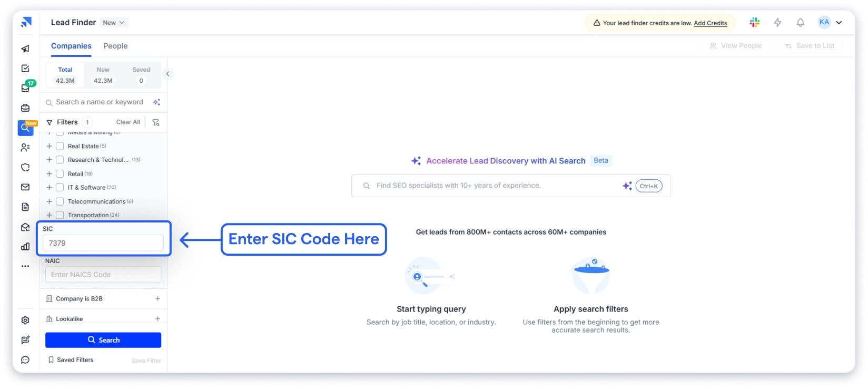This screenshot has width=868, height=388.
Task: Open the chat bubble icon in sidebar
Action: point(25,360)
